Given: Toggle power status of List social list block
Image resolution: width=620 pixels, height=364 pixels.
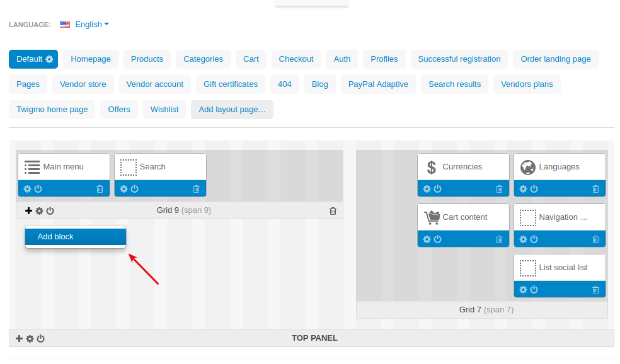Looking at the screenshot, I should 534,290.
